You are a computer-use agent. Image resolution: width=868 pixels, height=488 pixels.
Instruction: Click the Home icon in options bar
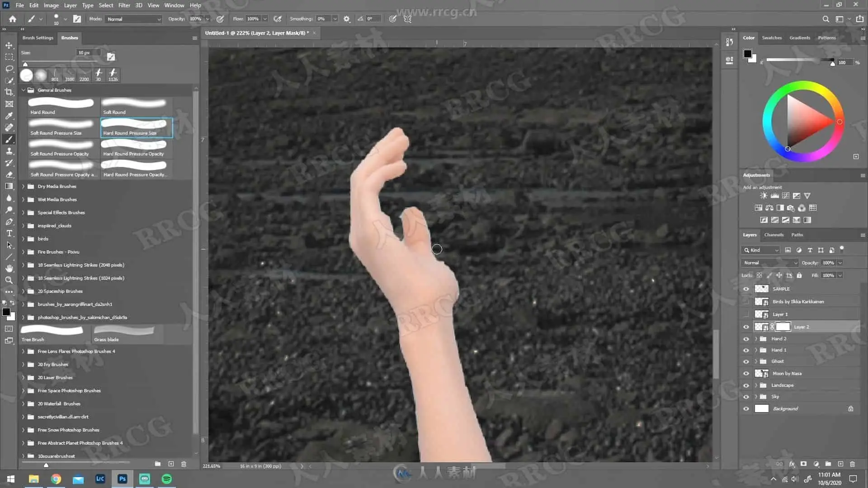coord(12,19)
